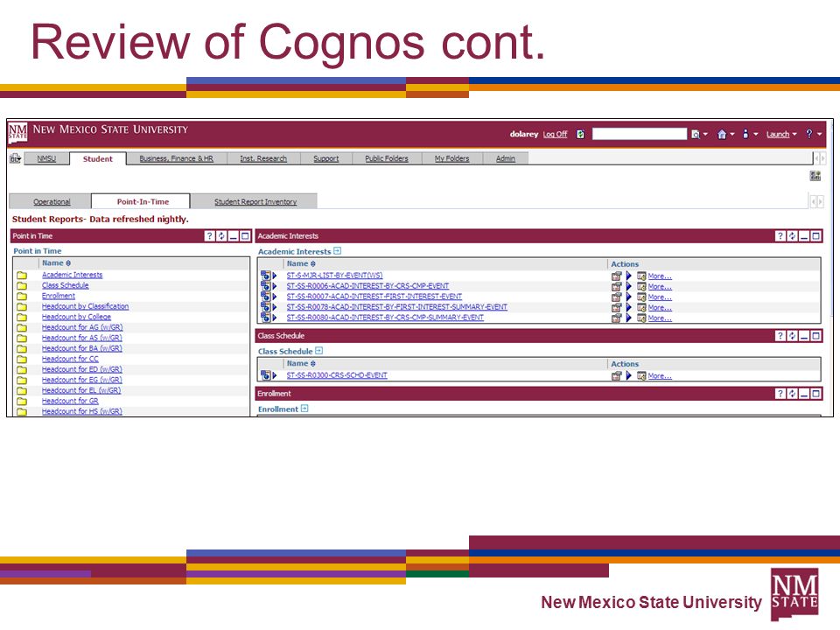Switch to the Admin tab
The width and height of the screenshot is (840, 630).
point(505,158)
